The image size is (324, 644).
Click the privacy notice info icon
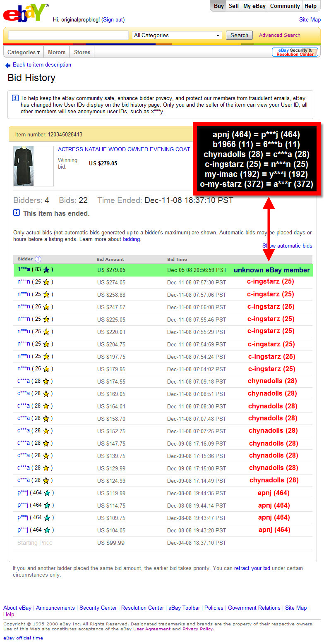(15, 98)
